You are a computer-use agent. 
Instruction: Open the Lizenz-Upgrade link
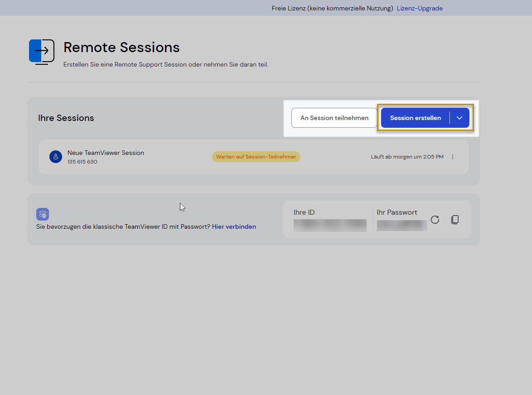point(420,8)
